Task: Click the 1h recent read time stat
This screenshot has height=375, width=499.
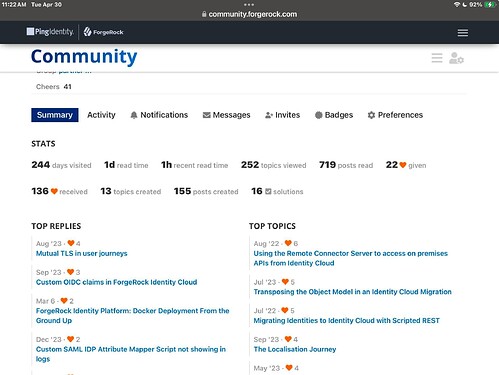Action: (x=195, y=165)
